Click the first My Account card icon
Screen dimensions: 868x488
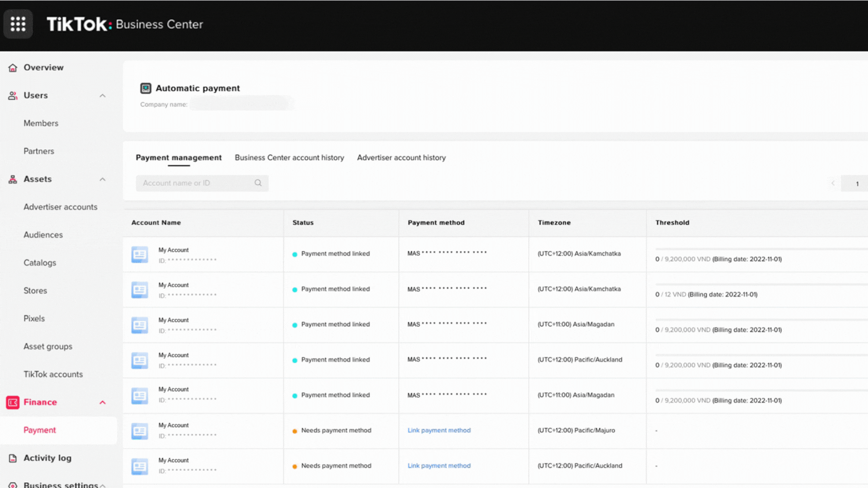coord(140,255)
